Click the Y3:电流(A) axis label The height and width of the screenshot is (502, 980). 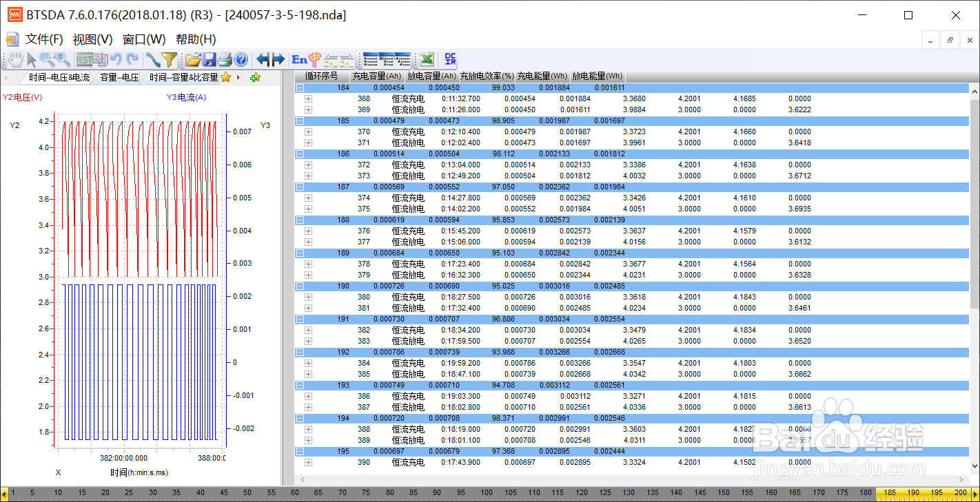(x=186, y=98)
